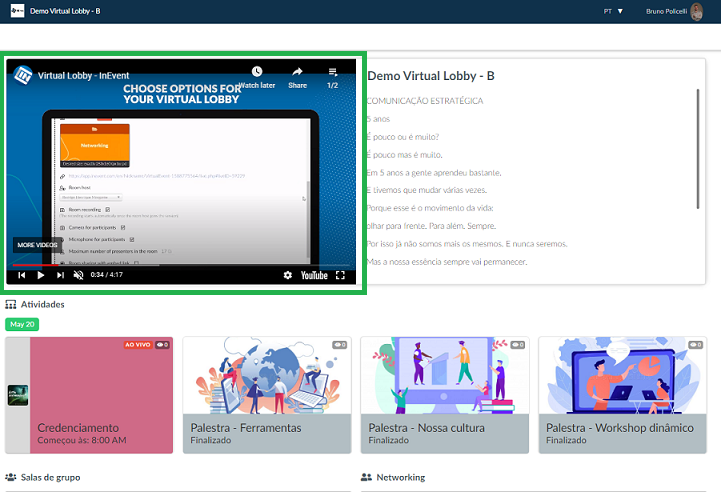
Task: Click the Networking heading text
Action: click(x=401, y=477)
